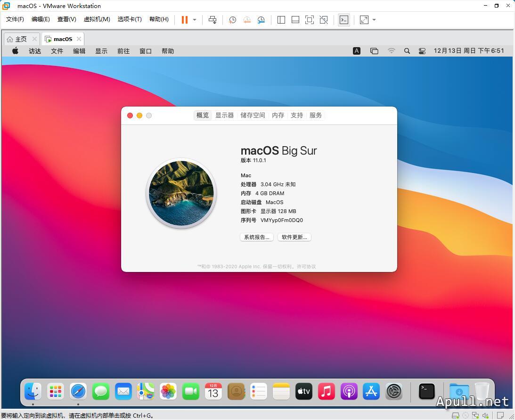Close the 主页 tab

34,39
